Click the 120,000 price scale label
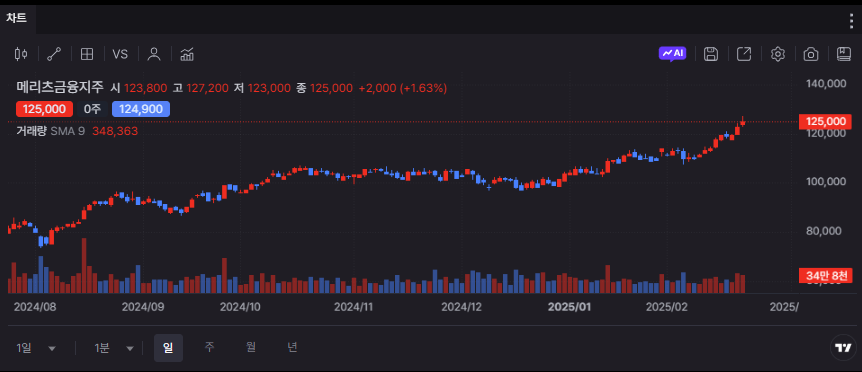The image size is (862, 372). coord(826,133)
